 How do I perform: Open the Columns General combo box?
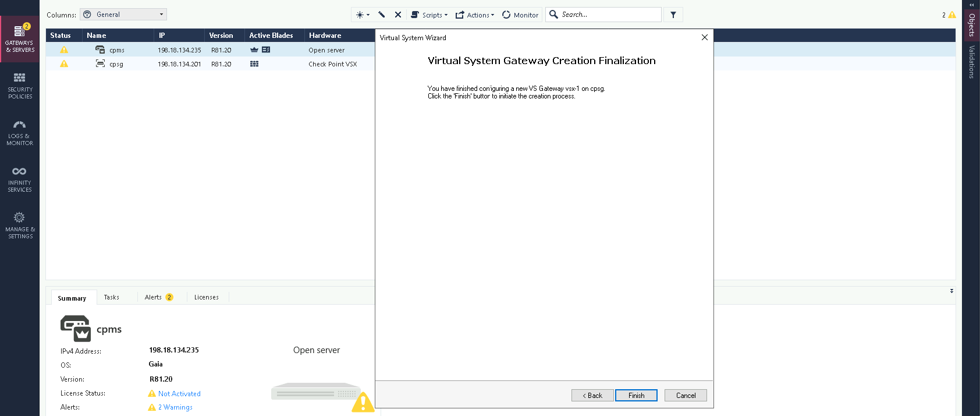pyautogui.click(x=123, y=15)
